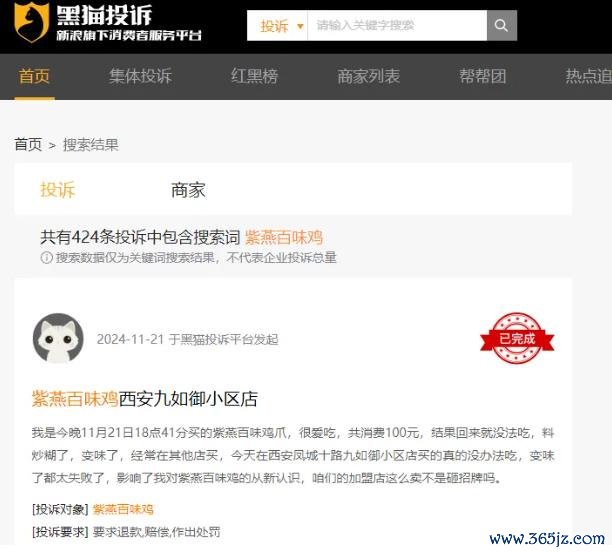
Task: Click the magnifying glass search button
Action: point(502,25)
